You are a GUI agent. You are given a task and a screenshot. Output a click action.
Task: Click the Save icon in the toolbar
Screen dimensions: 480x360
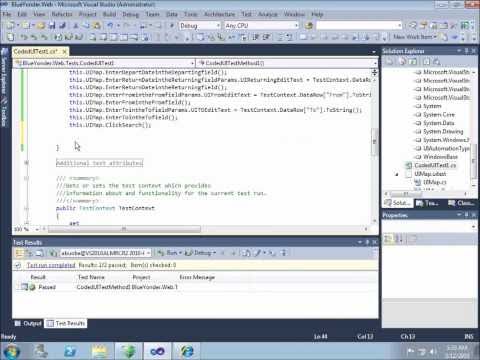[x=52, y=25]
